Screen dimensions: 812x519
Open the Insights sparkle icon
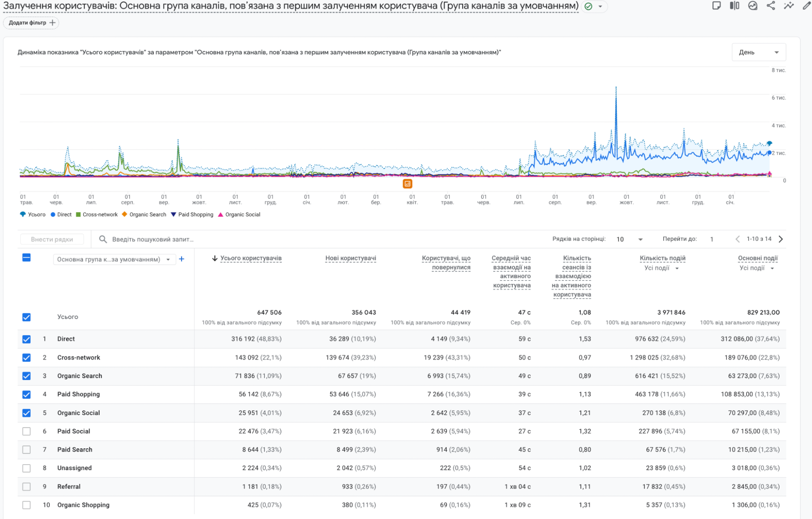788,6
